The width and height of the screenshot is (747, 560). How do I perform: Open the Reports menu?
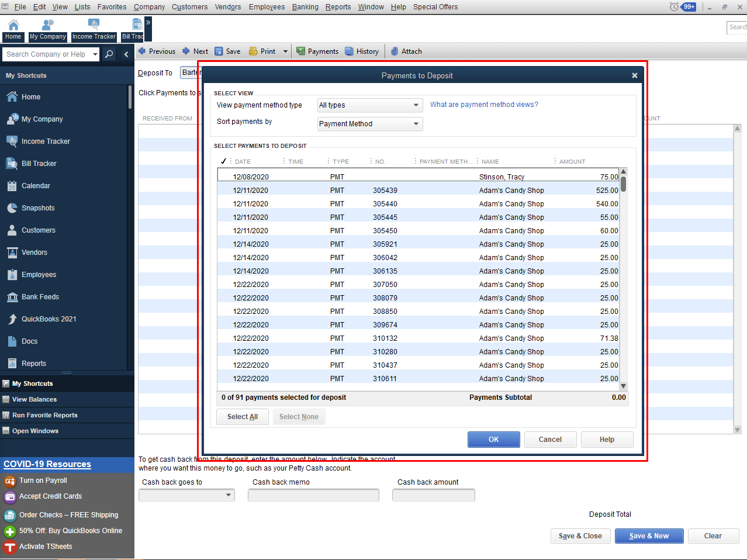click(x=338, y=7)
